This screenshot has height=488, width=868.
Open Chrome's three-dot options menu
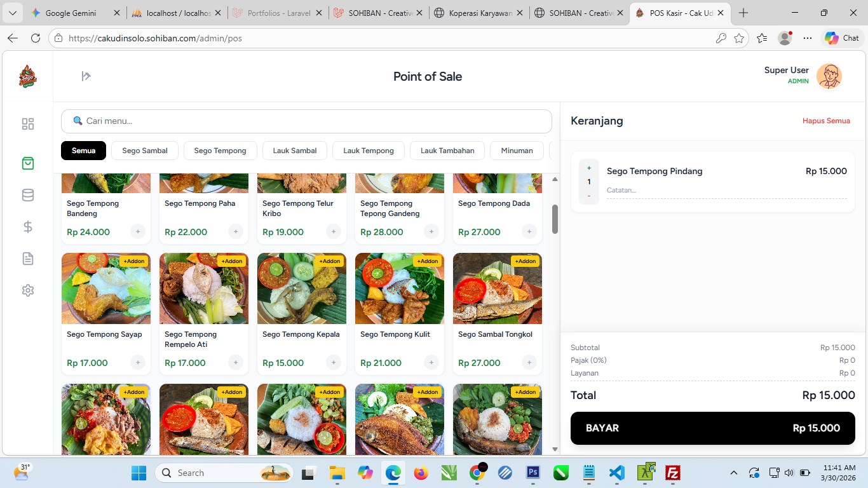tap(808, 38)
